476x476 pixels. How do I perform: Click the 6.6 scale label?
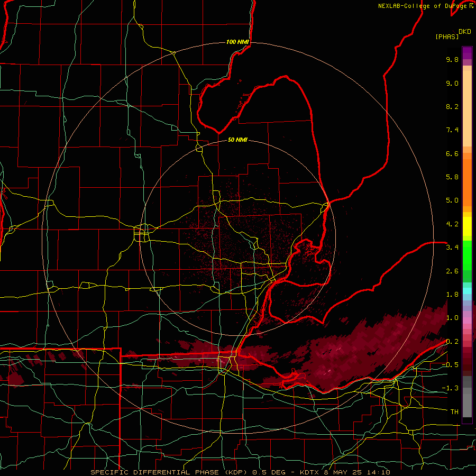point(452,153)
